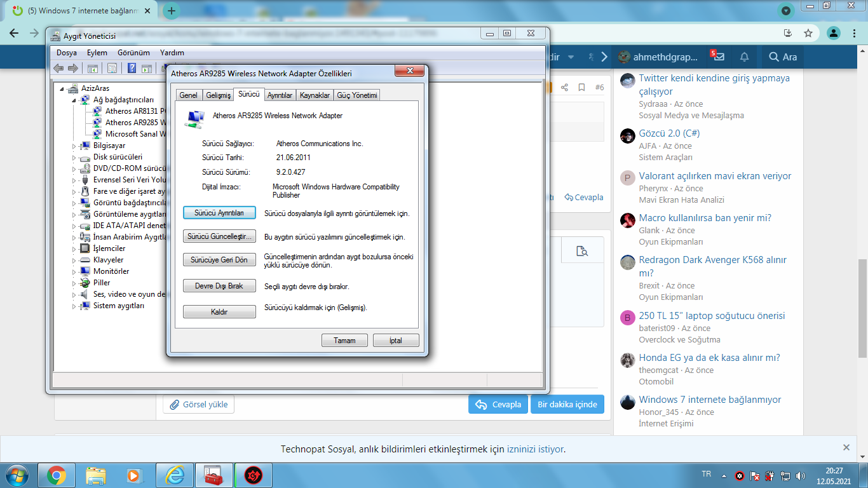This screenshot has width=868, height=488.
Task: Select the Microsoft Sanal adapter tree item
Action: click(x=135, y=134)
